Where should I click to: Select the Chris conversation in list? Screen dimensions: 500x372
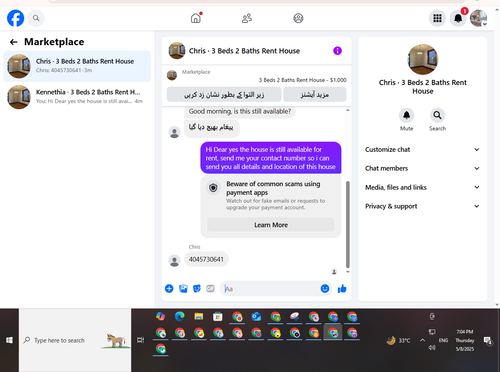pos(77,66)
